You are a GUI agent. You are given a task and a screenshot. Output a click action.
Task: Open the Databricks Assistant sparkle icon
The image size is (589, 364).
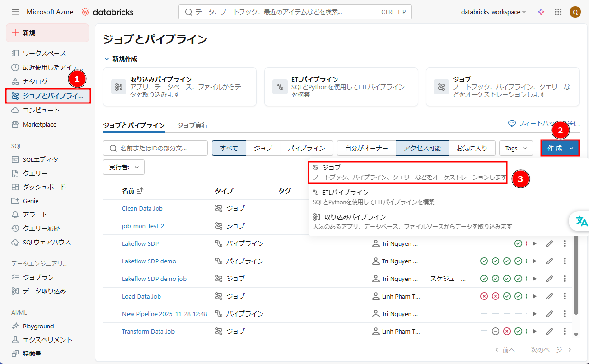tap(541, 12)
